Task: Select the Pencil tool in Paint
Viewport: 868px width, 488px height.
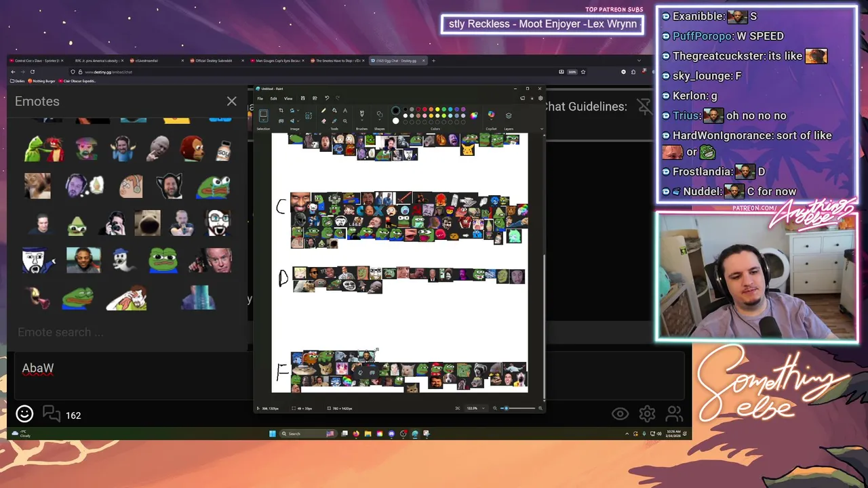Action: [323, 110]
